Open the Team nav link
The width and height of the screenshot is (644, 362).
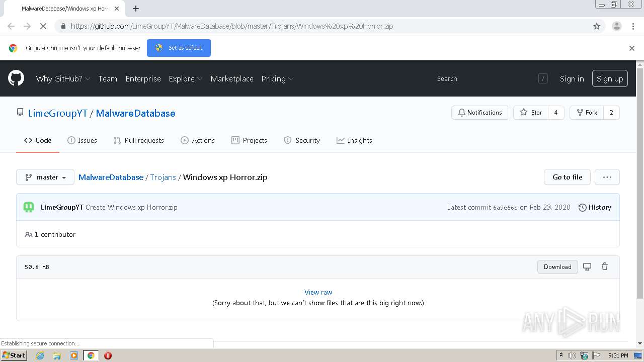click(108, 78)
